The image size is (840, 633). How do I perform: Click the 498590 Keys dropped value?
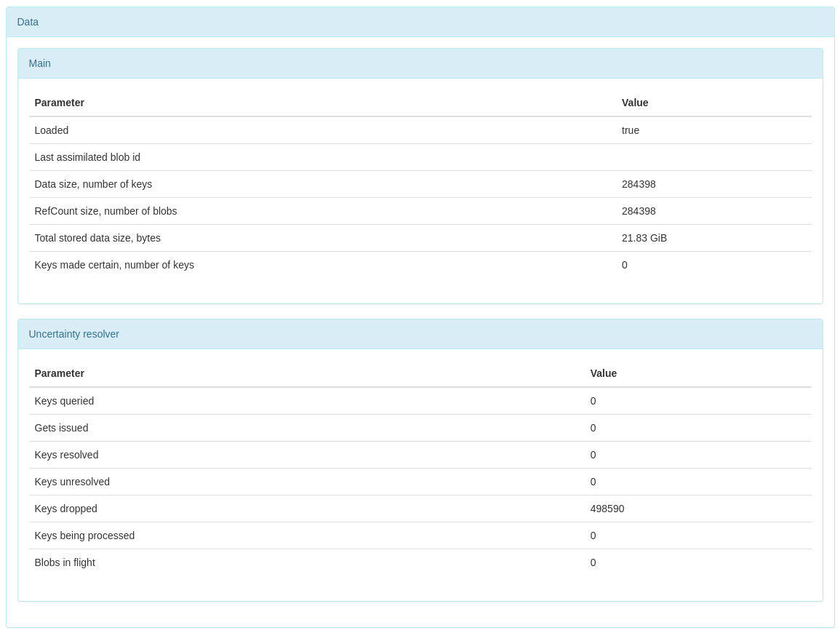point(607,509)
